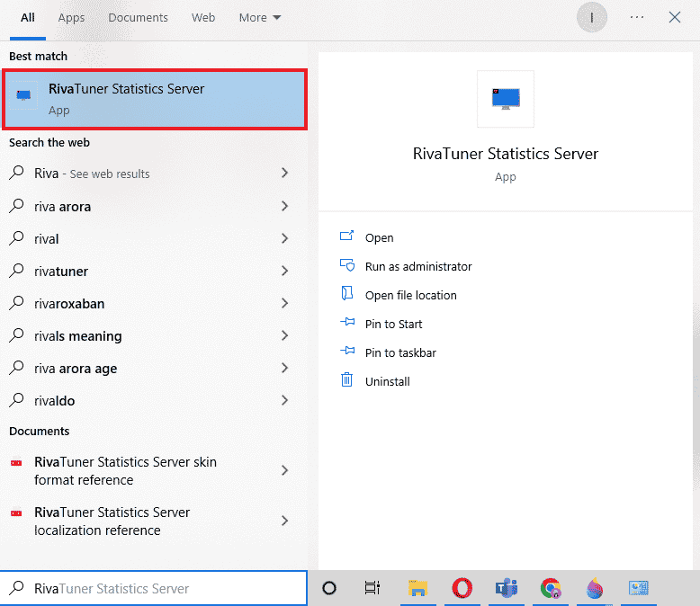Expand the 'riva arora' chevron

coord(285,206)
